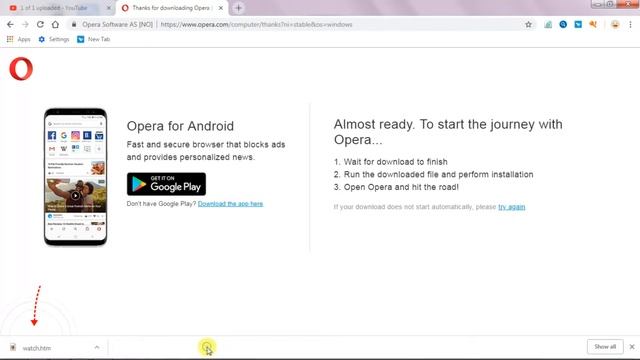
Task: Open a new browser tab with plus button
Action: 238,8
